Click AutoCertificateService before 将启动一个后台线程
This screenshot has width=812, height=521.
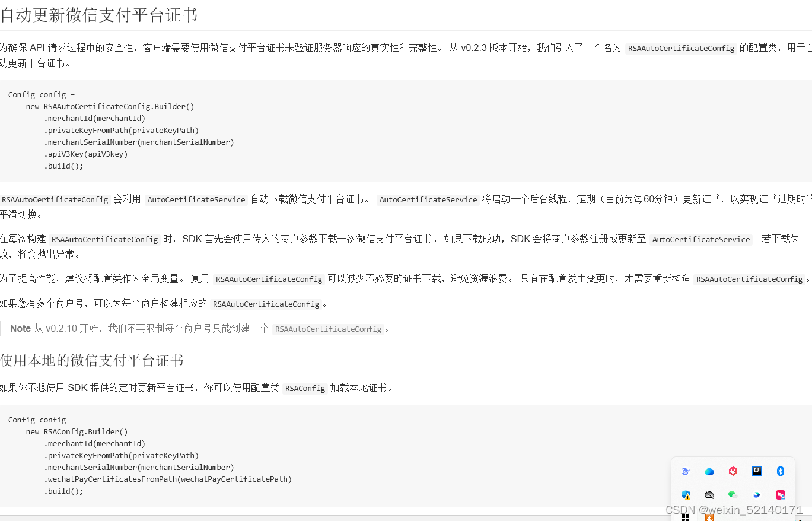(x=428, y=200)
